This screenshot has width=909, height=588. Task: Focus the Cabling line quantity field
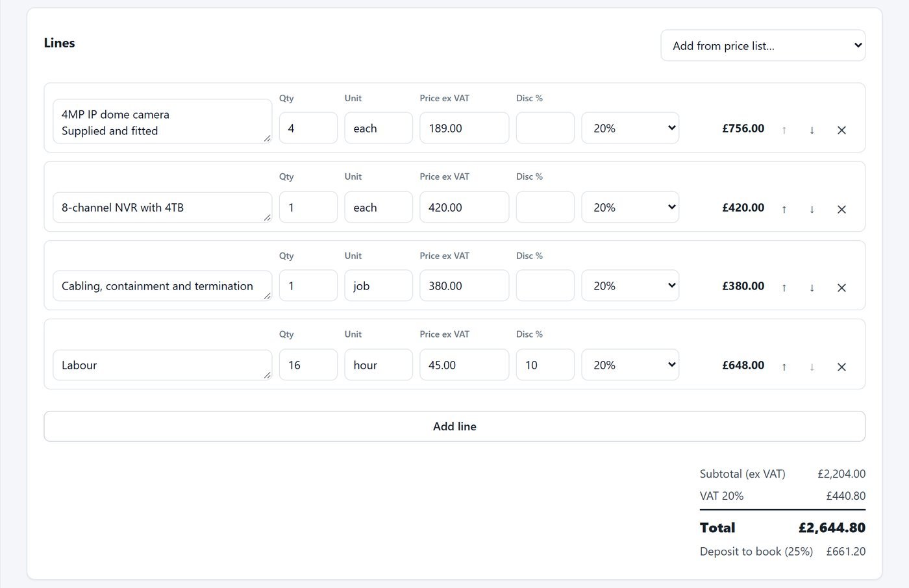coord(308,286)
